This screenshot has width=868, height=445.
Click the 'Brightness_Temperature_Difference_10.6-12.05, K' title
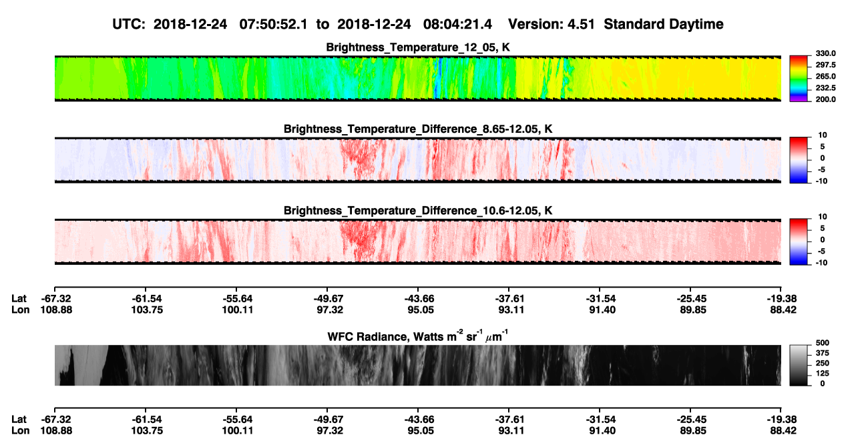pos(418,211)
